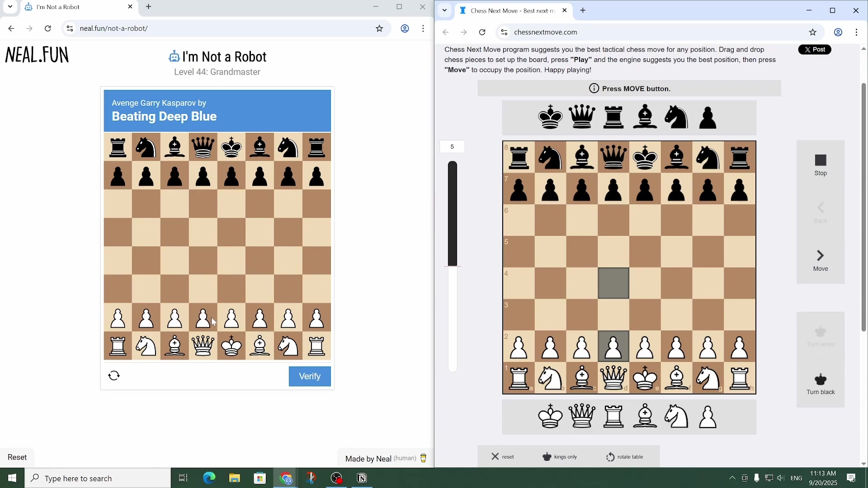868x488 pixels.
Task: Toggle Turn black side to move
Action: pyautogui.click(x=821, y=384)
